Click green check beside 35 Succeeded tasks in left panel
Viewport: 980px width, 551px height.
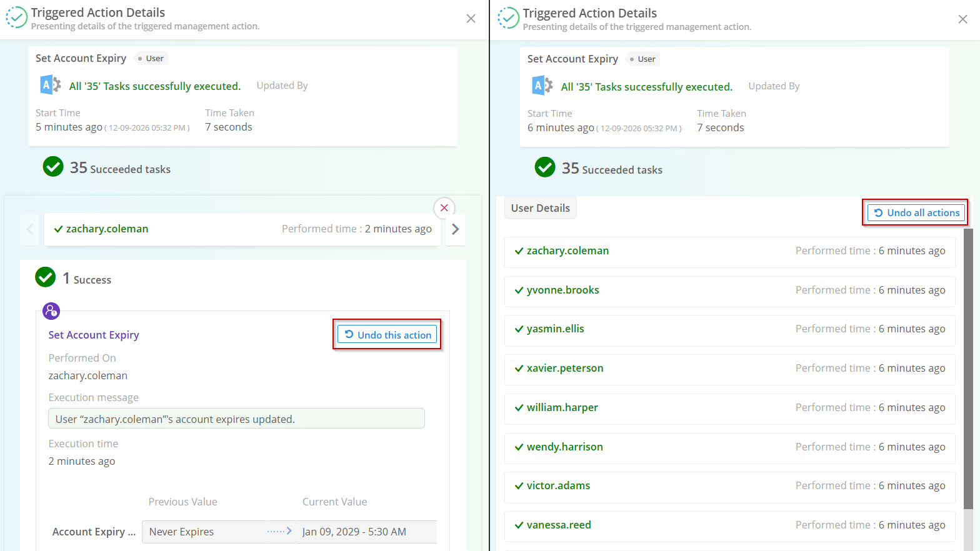pyautogui.click(x=53, y=167)
